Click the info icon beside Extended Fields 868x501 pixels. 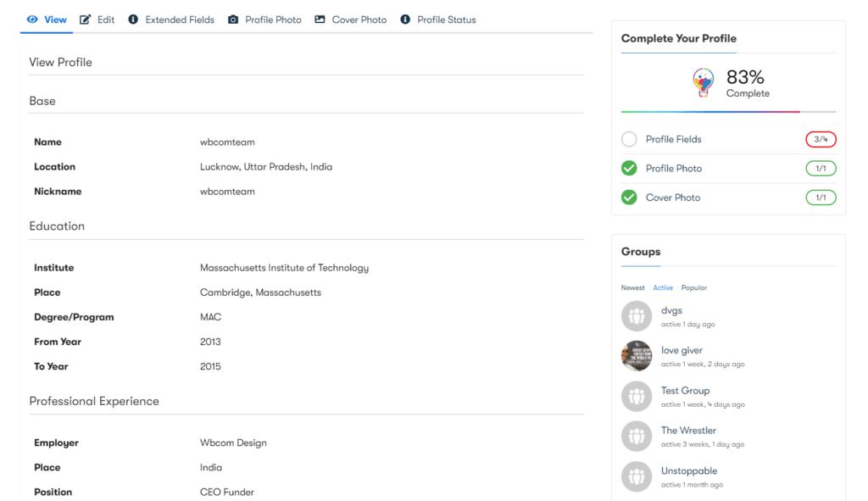coord(133,19)
